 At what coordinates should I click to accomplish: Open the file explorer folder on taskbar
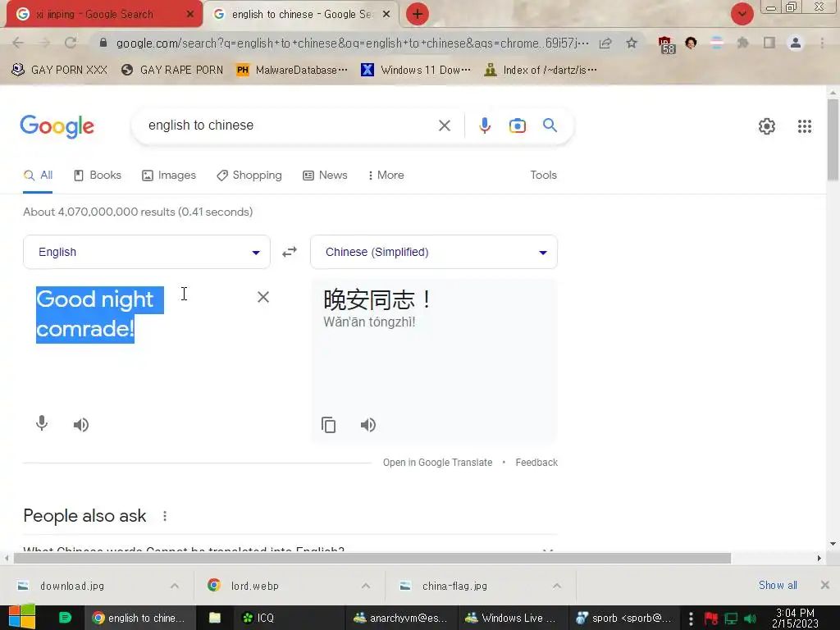click(x=215, y=618)
